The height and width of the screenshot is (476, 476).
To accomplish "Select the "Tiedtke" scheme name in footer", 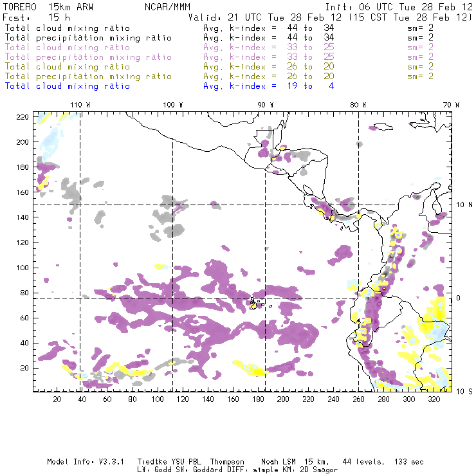I will (152, 462).
